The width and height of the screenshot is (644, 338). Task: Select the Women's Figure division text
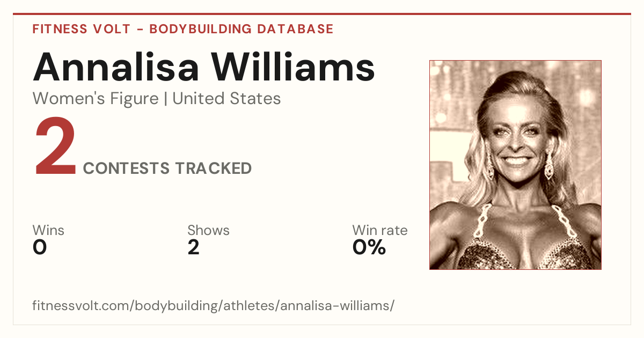(x=96, y=99)
